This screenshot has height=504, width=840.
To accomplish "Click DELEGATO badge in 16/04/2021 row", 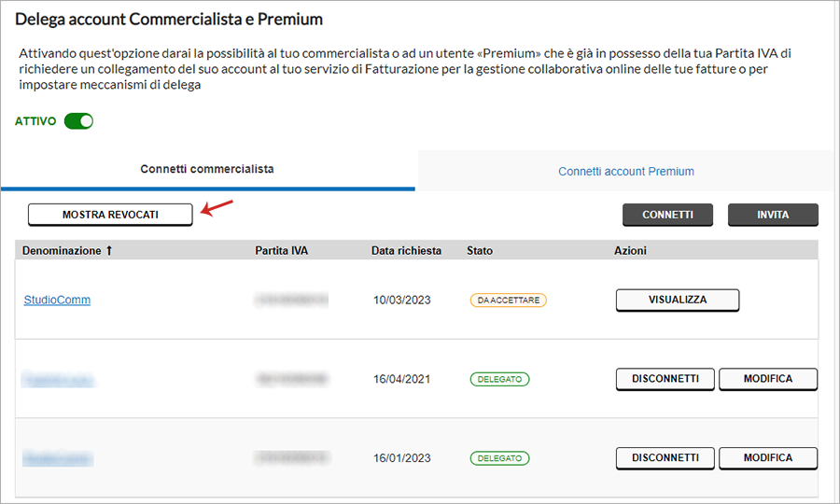I will click(500, 379).
